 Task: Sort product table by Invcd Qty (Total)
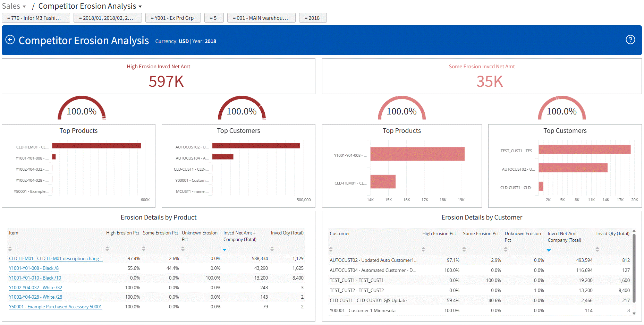(x=271, y=249)
